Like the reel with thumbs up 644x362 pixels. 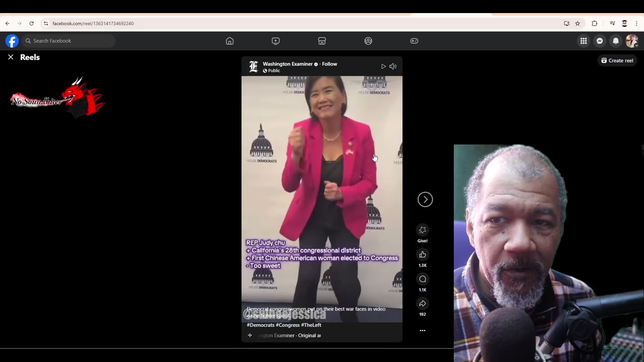tap(423, 254)
